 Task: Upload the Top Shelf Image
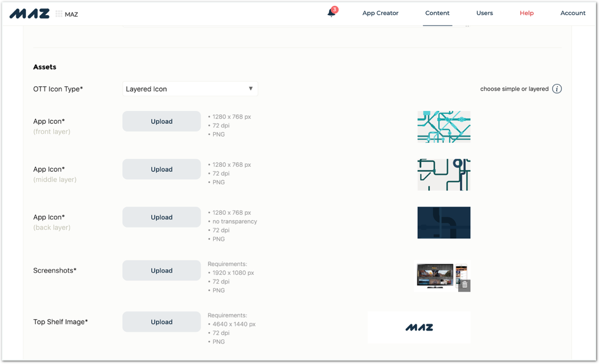click(162, 322)
